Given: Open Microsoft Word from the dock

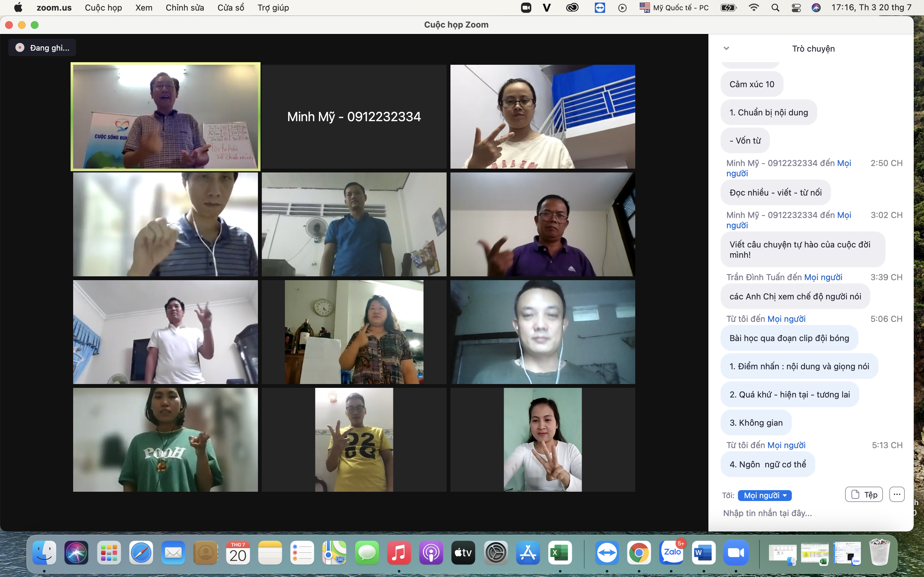Looking at the screenshot, I should (704, 553).
